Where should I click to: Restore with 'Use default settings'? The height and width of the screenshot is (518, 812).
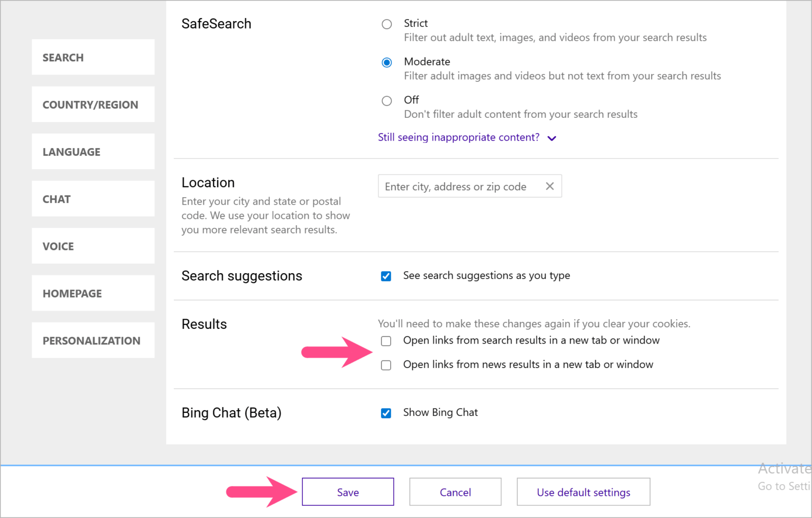coord(583,492)
